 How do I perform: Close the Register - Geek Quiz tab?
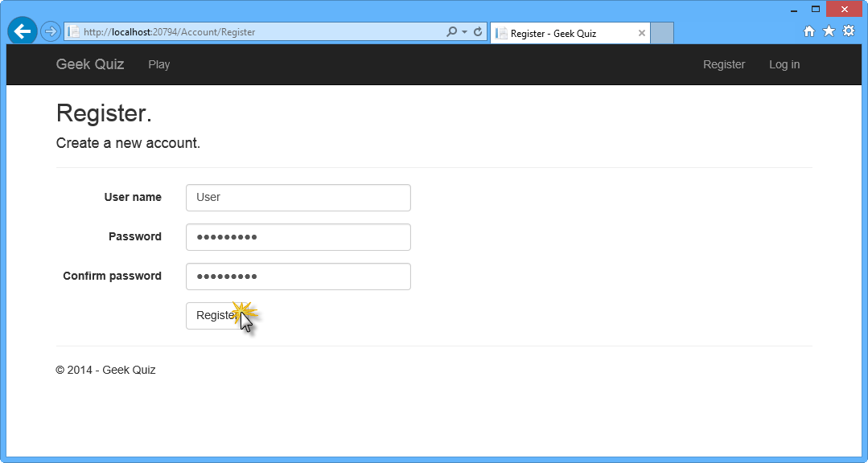pos(641,33)
